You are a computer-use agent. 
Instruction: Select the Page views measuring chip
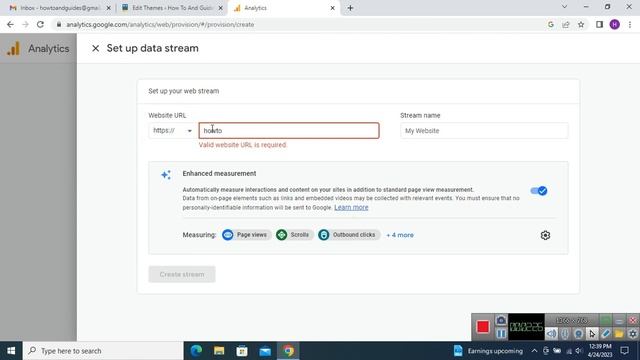click(246, 235)
